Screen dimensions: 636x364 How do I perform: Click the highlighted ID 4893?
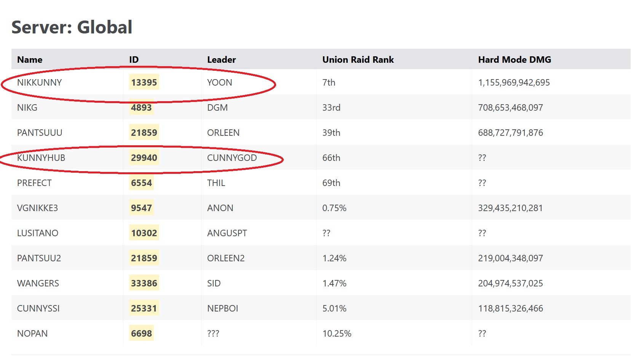pyautogui.click(x=141, y=108)
